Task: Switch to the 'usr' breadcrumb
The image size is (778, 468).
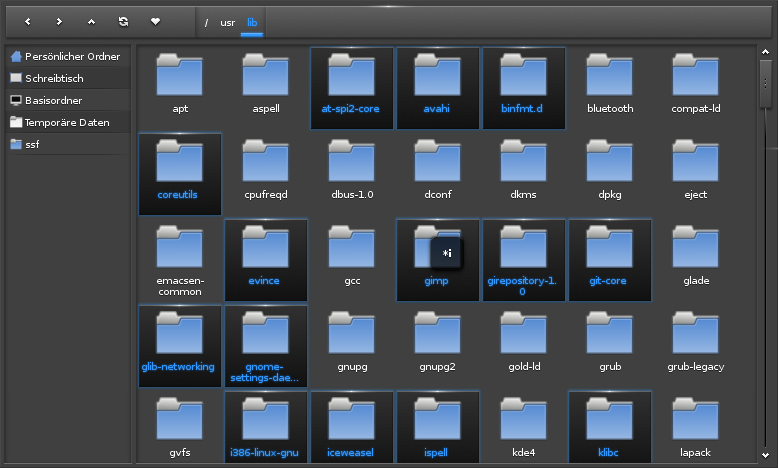Action: [x=228, y=21]
